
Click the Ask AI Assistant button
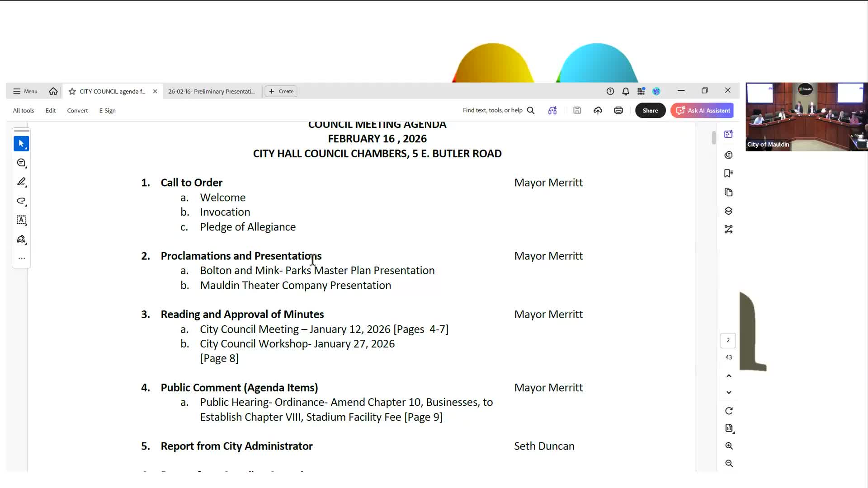click(702, 111)
